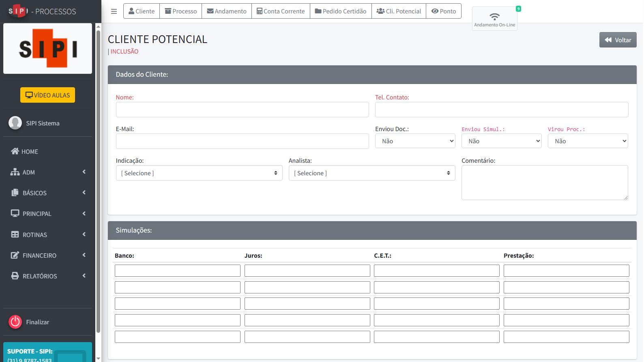Open the Enviou Simul. dropdown

502,141
